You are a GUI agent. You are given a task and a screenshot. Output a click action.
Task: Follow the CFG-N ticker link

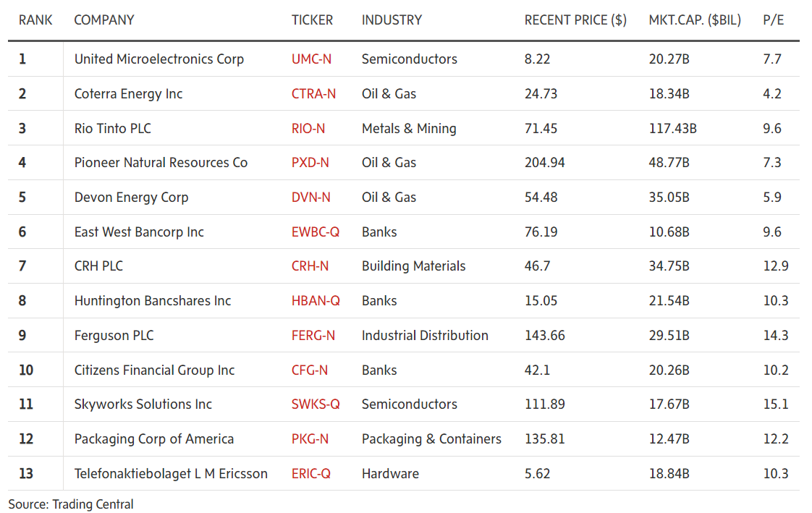[x=310, y=370]
